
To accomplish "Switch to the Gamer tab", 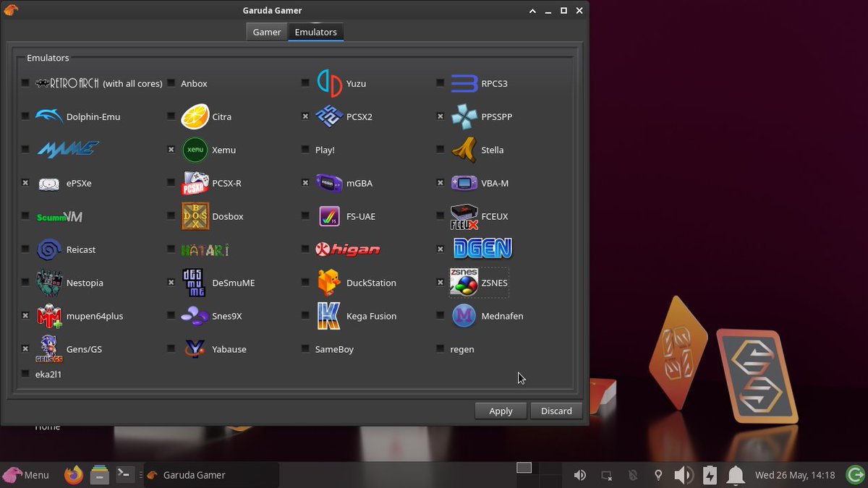I will click(x=265, y=32).
